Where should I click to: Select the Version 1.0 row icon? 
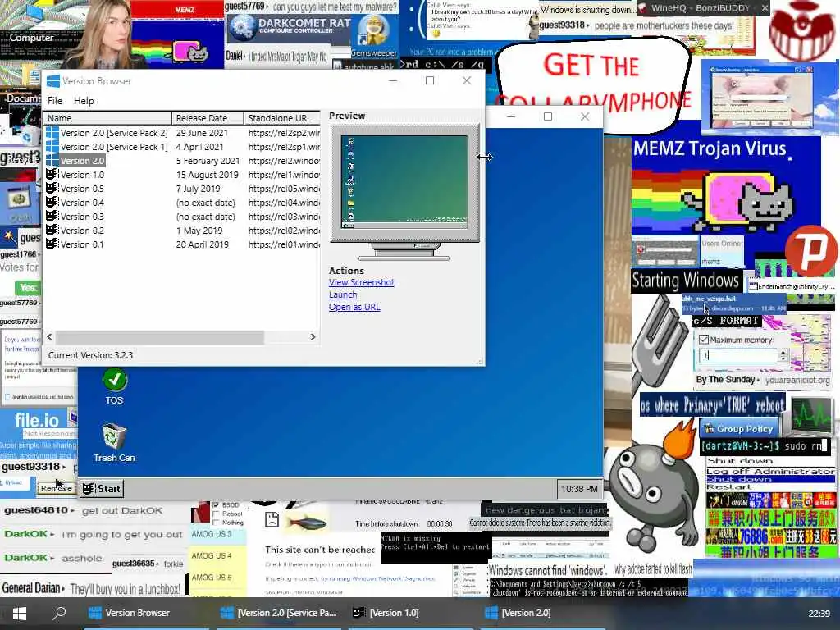click(x=52, y=175)
